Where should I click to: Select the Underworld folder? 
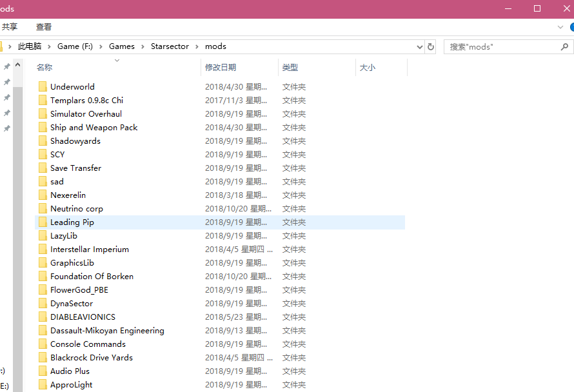tap(73, 86)
